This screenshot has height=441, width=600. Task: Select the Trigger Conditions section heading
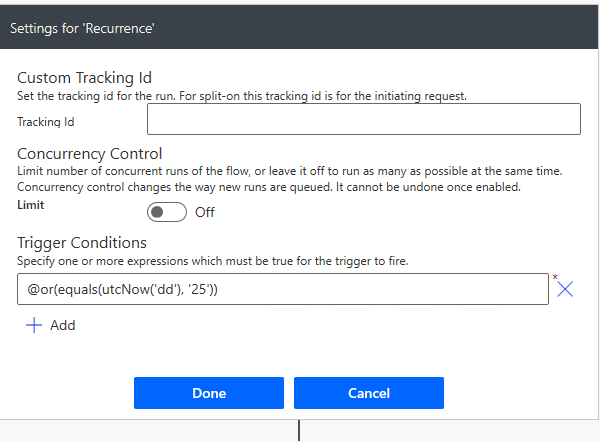click(x=82, y=243)
